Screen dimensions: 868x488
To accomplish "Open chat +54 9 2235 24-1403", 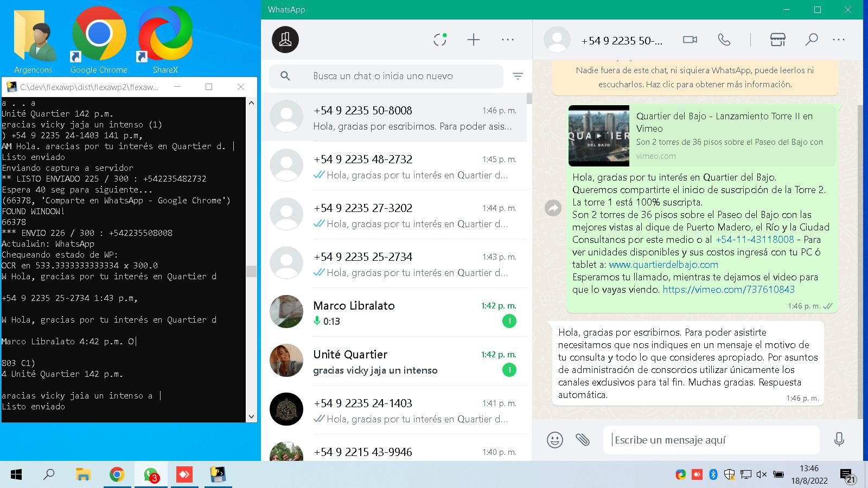I will pyautogui.click(x=394, y=410).
